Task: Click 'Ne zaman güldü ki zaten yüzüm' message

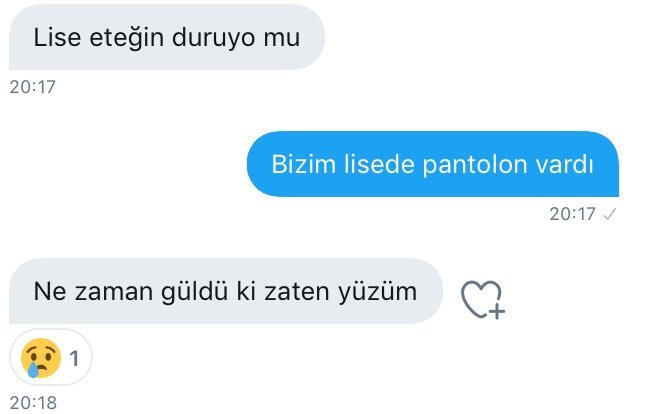Action: [226, 291]
